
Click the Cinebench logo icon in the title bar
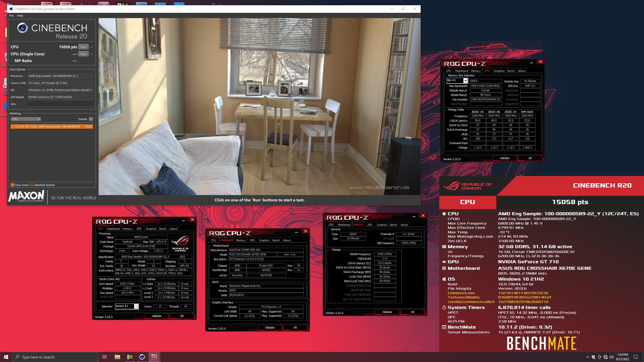tap(11, 9)
